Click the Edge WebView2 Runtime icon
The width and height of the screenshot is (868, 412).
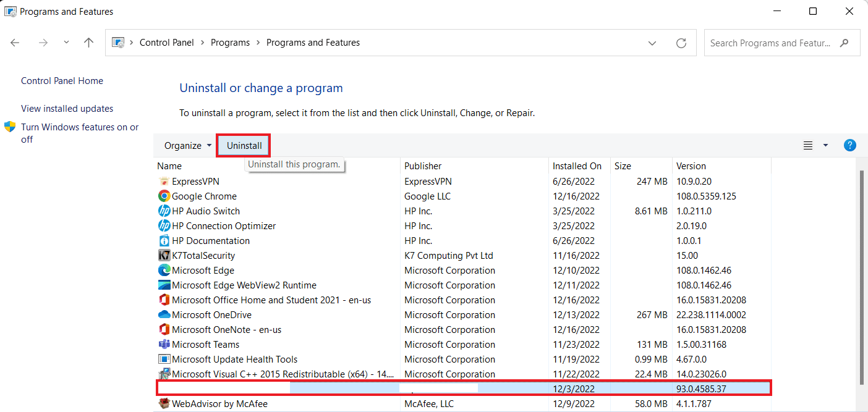164,285
